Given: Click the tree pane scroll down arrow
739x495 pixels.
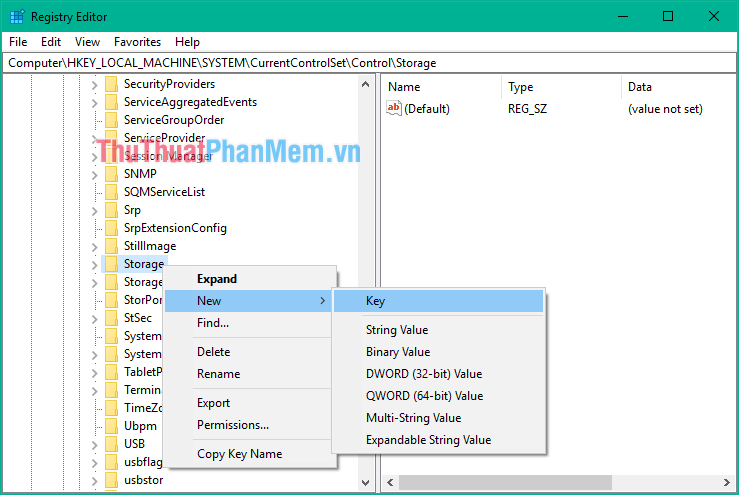Looking at the screenshot, I should click(x=365, y=483).
